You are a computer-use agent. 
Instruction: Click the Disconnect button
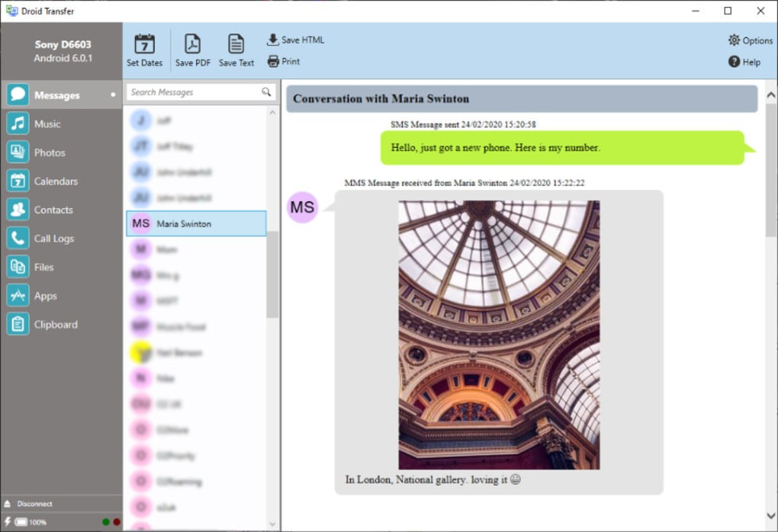click(34, 504)
